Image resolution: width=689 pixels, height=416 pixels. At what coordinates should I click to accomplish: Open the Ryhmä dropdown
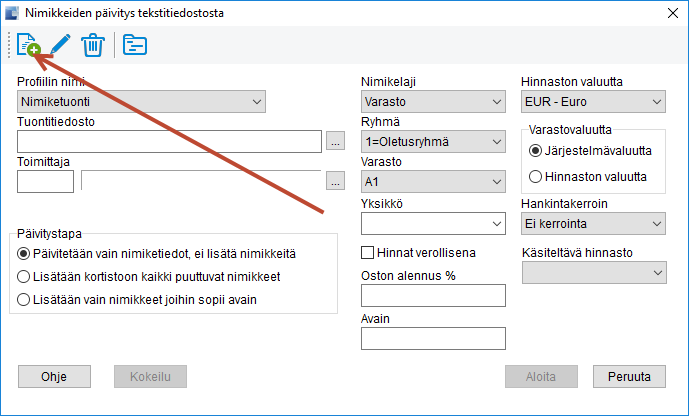(433, 142)
